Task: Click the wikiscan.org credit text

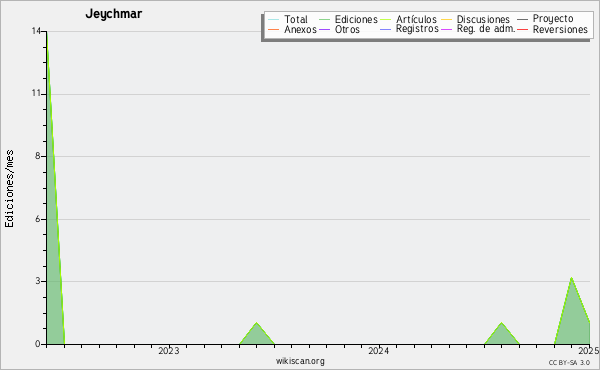Action: (x=300, y=361)
